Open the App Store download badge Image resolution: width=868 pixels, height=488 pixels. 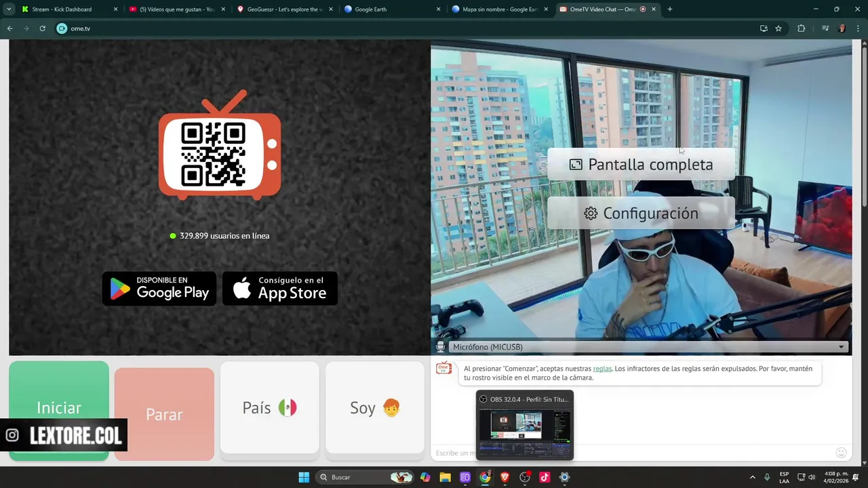coord(280,289)
